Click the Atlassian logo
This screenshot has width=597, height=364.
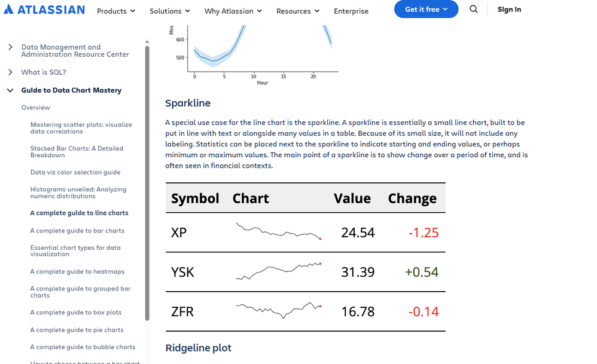[44, 10]
